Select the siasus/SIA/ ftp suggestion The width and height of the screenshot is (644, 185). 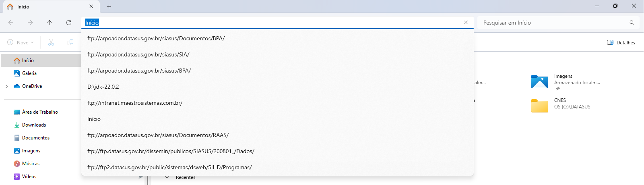pos(277,54)
